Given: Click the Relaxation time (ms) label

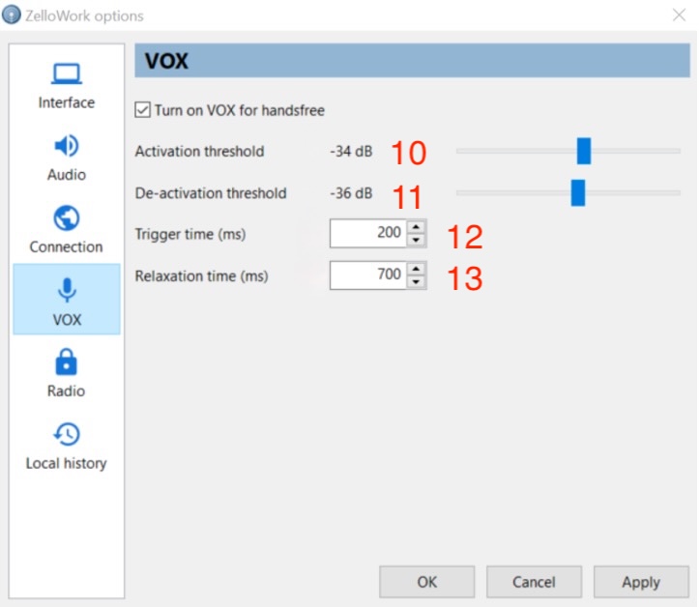Looking at the screenshot, I should click(202, 276).
